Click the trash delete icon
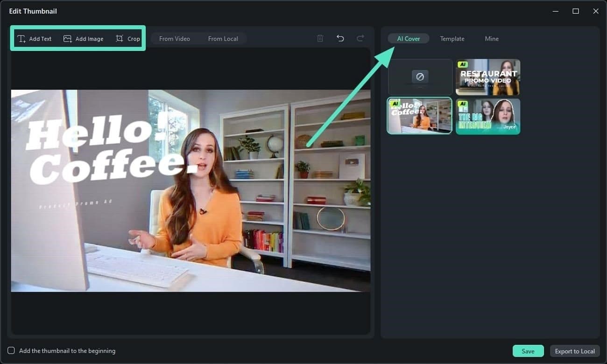607x364 pixels. coord(320,38)
